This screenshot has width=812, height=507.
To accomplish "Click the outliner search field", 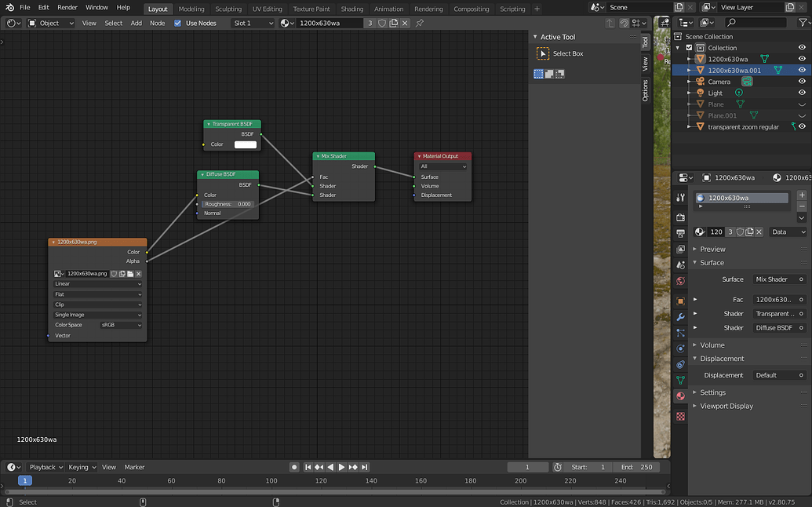I will [x=756, y=22].
